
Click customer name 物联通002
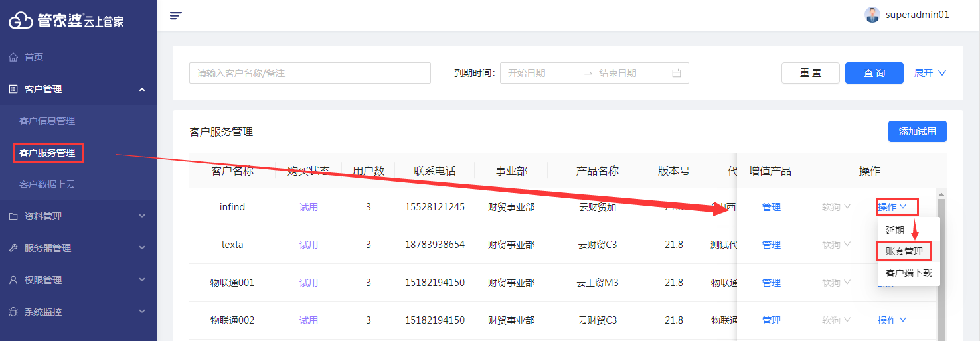(232, 320)
